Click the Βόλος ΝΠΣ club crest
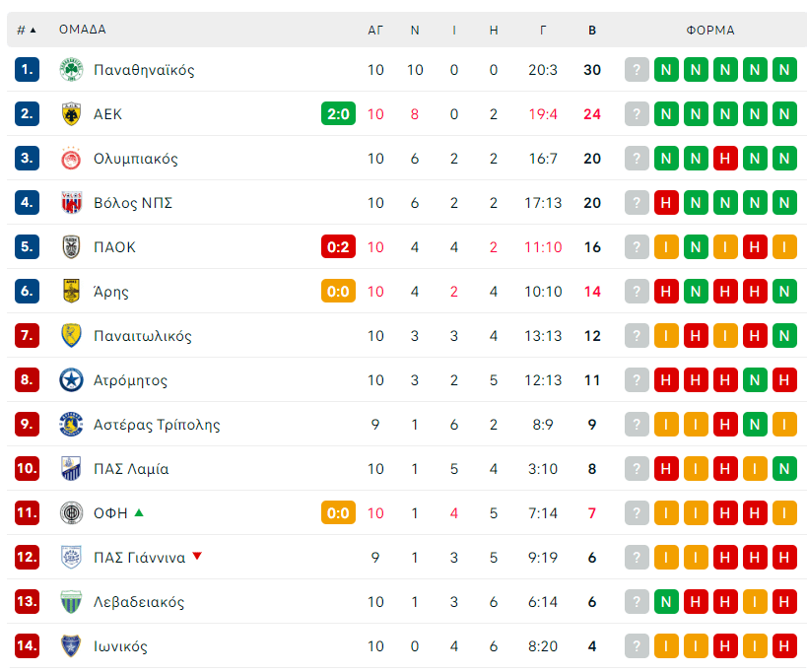Screen dimensions: 807x672 (x=71, y=203)
